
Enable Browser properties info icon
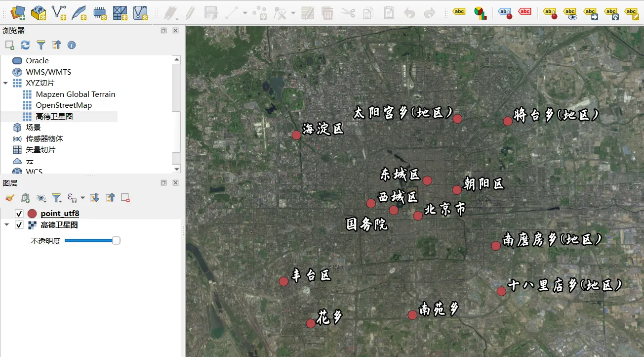coord(72,45)
